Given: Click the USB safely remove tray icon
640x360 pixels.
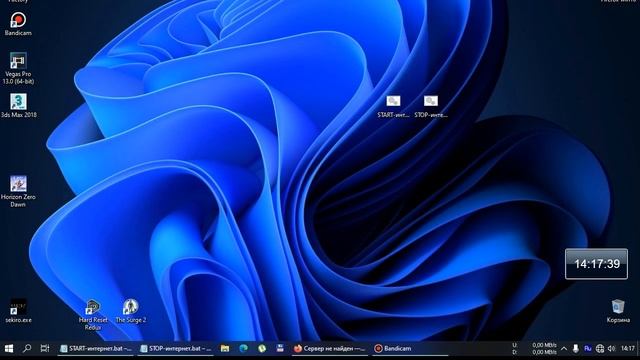Looking at the screenshot, I should coord(576,349).
